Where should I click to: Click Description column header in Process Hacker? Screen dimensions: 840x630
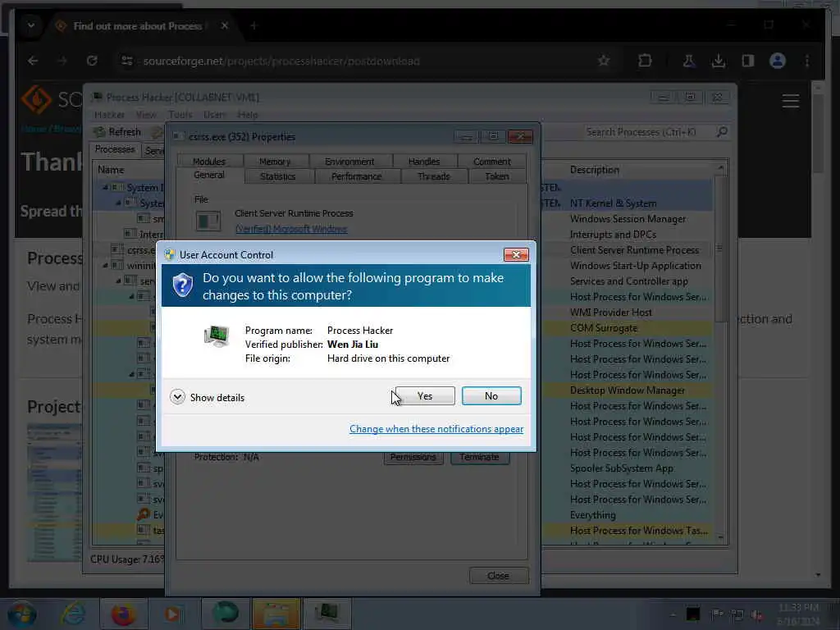click(595, 170)
